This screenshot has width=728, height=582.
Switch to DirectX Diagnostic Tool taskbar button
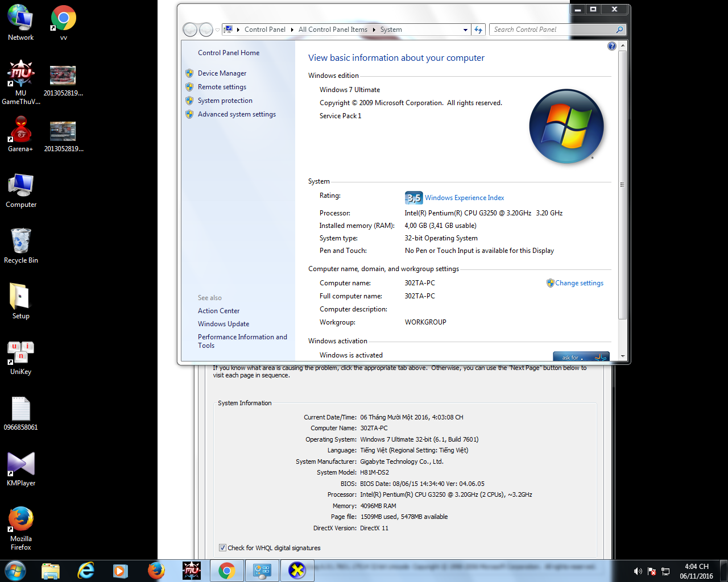pyautogui.click(x=297, y=571)
